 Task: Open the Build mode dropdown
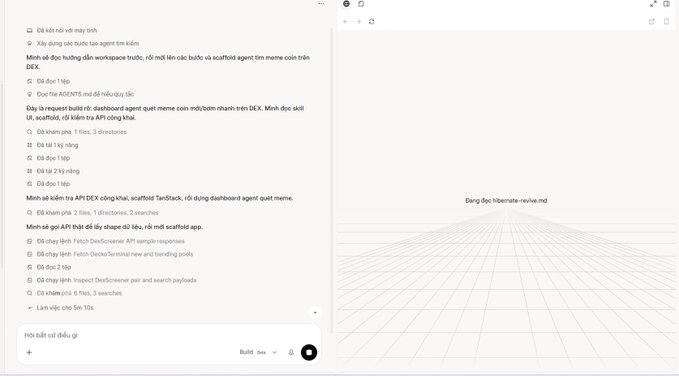(258, 352)
